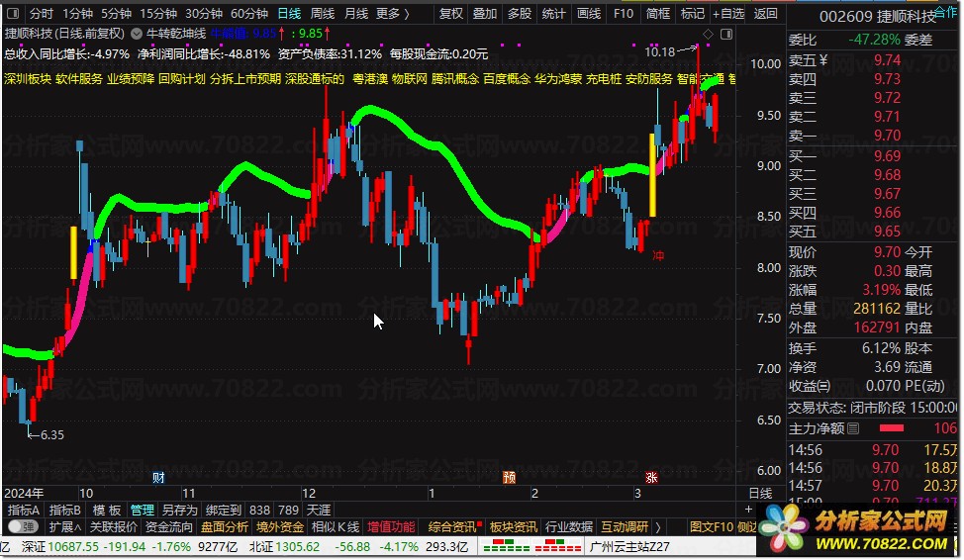Click 预 forecast marker on timeline
The width and height of the screenshot is (964, 560).
pos(509,477)
